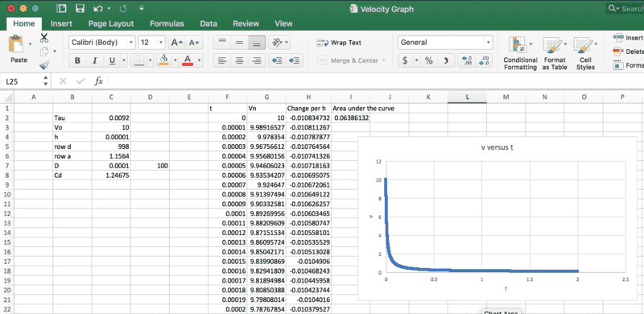Select the Format Painter brush
Image resolution: width=644 pixels, height=314 pixels.
(44, 65)
